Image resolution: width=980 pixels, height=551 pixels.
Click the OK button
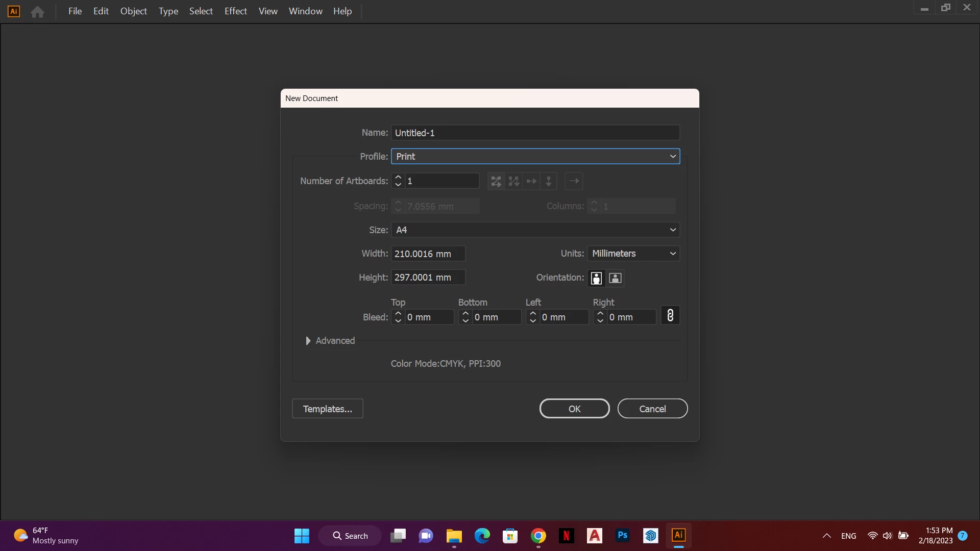(574, 409)
